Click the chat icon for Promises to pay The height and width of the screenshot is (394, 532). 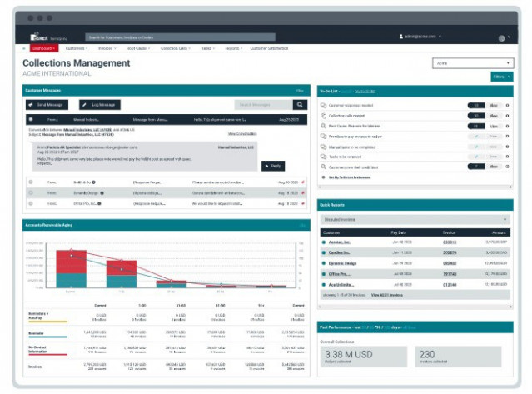tap(323, 137)
